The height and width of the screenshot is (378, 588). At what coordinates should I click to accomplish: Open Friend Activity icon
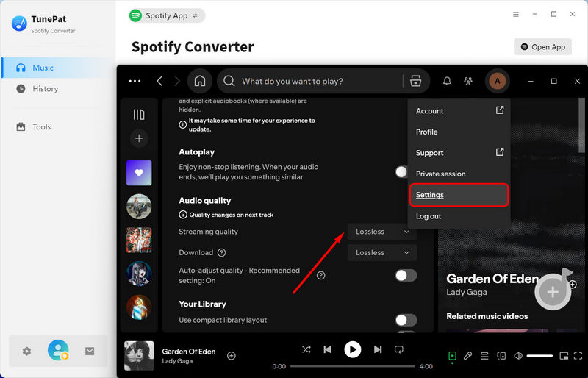[x=468, y=81]
